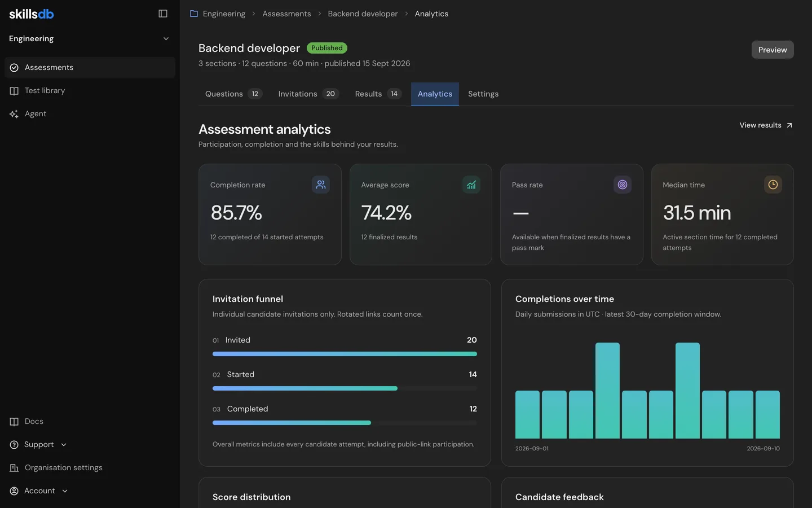This screenshot has height=508, width=812.
Task: Click the skillsdb logo
Action: click(x=32, y=14)
